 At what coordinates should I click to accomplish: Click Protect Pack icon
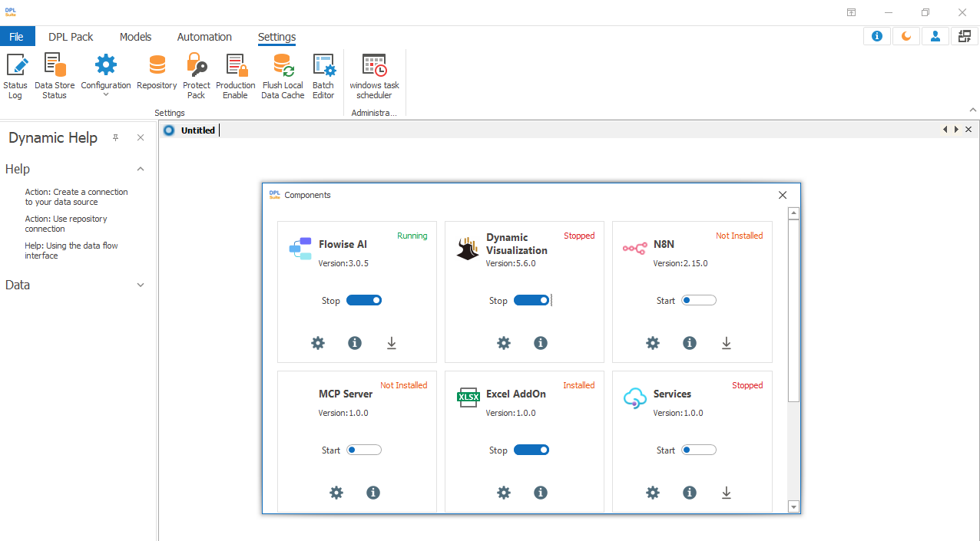click(197, 77)
